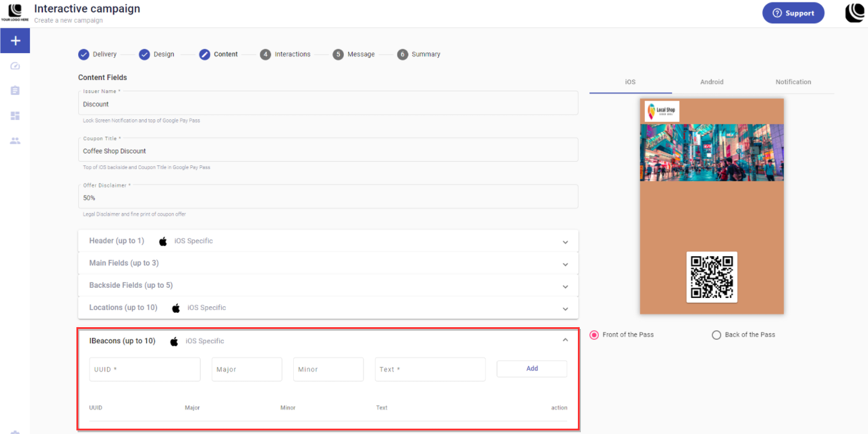Click the Design step checkmark icon

[x=144, y=54]
